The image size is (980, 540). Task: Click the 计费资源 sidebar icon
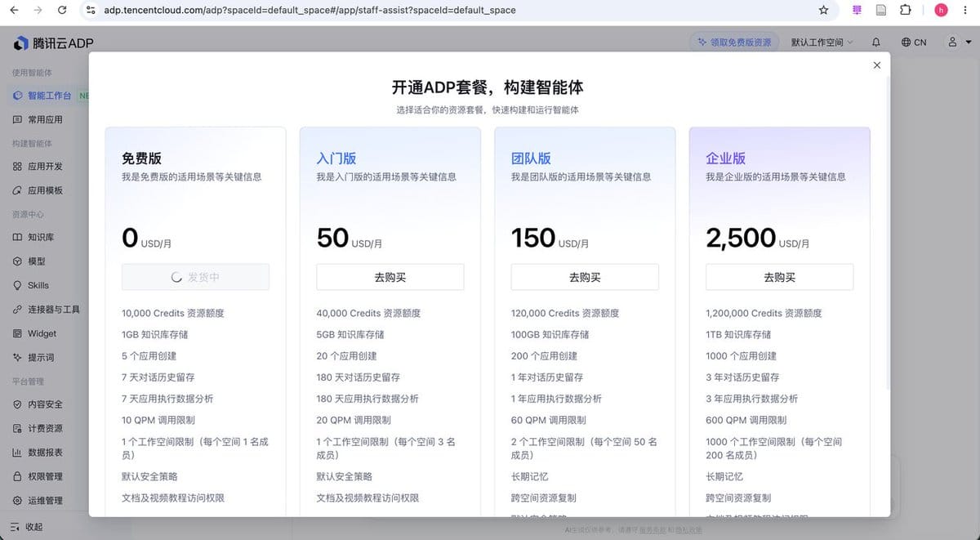(17, 428)
